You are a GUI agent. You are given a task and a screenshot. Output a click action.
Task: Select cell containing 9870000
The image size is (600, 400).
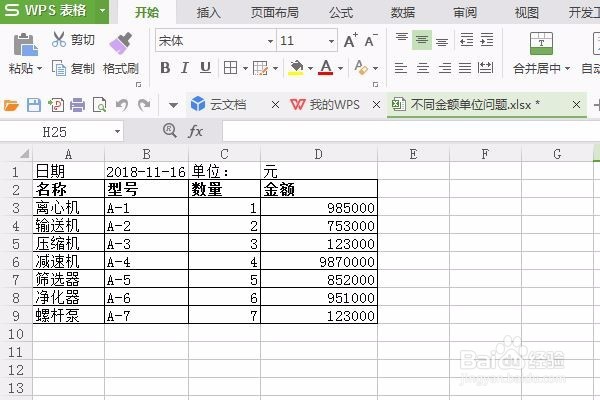click(x=319, y=262)
